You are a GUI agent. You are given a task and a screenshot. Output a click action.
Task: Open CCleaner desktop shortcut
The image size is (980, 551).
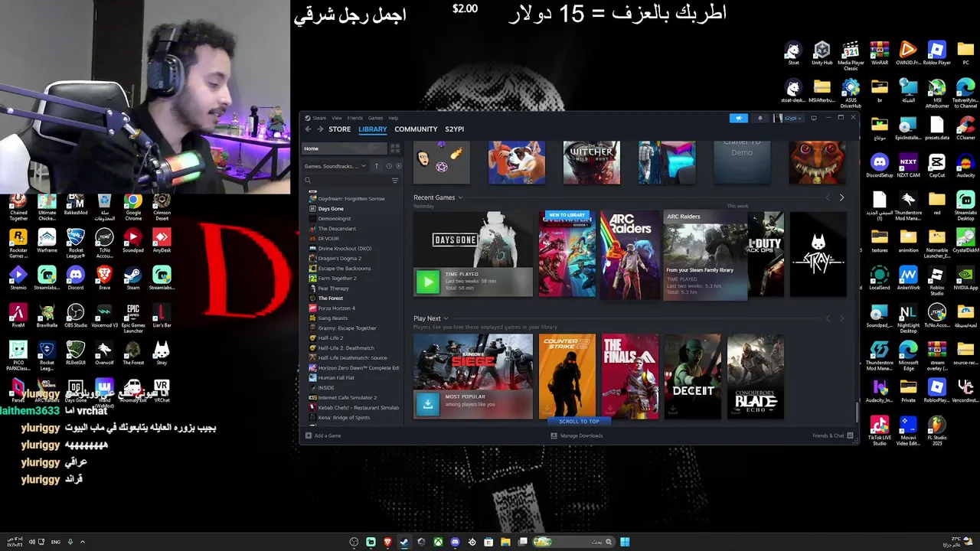(x=965, y=128)
